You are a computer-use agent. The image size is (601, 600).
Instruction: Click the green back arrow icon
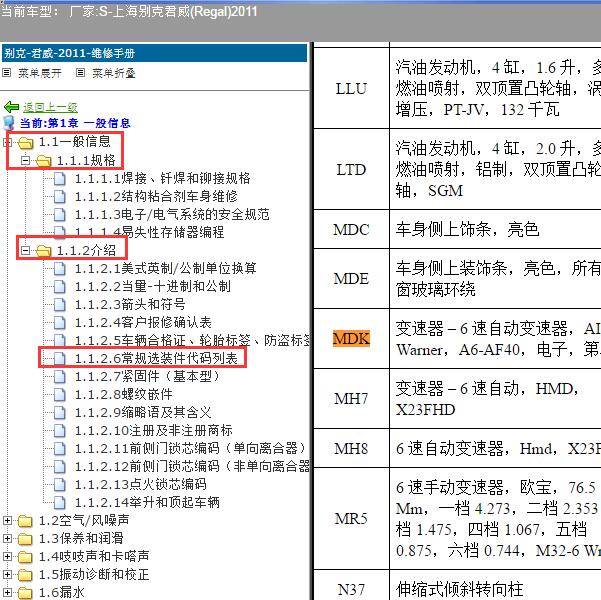pos(11,107)
